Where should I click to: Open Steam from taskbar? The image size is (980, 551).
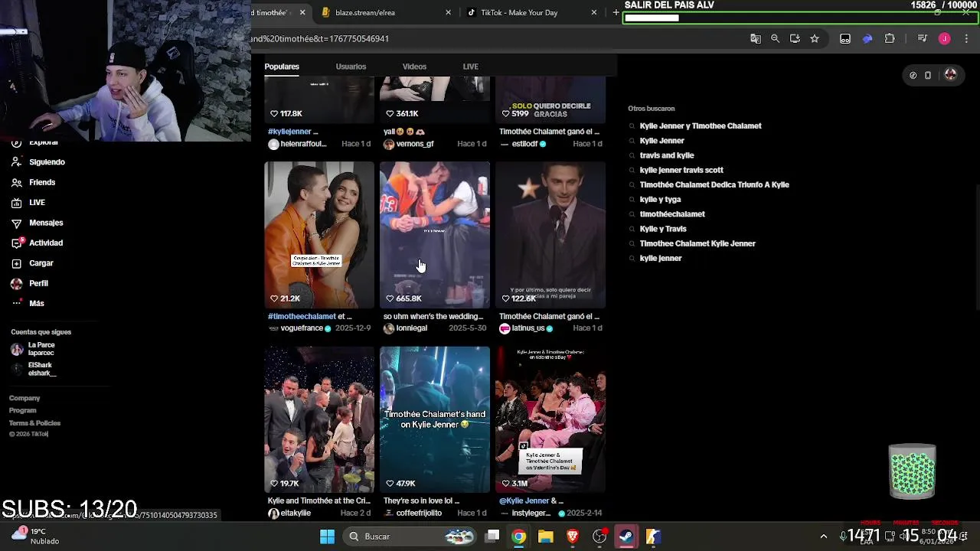coord(626,536)
